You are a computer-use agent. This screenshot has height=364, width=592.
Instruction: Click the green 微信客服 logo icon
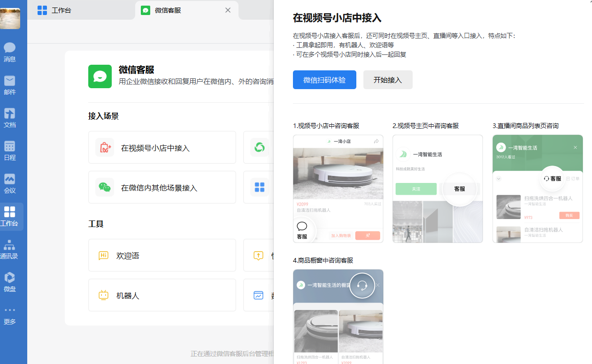[100, 76]
